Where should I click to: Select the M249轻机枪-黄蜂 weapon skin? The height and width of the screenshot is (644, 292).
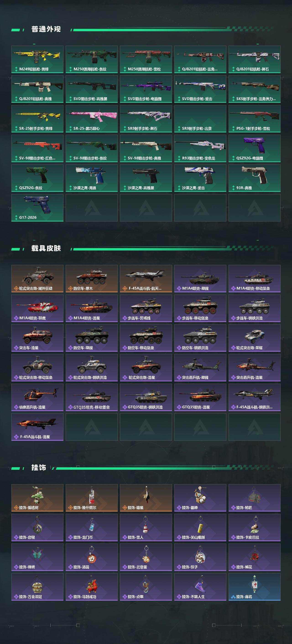pyautogui.click(x=37, y=59)
